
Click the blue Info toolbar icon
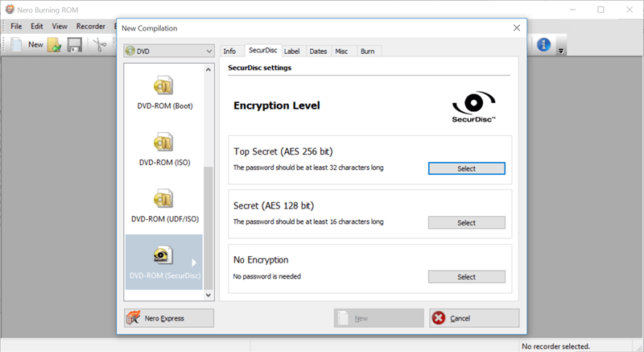coord(543,45)
